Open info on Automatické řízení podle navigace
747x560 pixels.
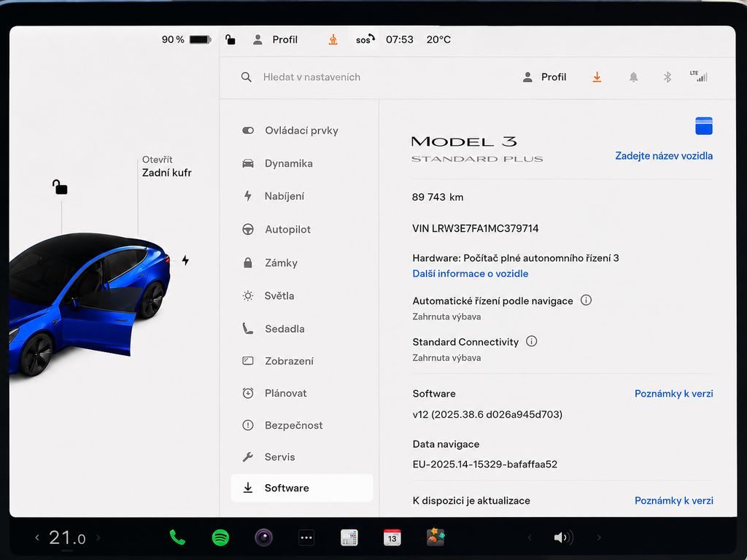tap(586, 300)
